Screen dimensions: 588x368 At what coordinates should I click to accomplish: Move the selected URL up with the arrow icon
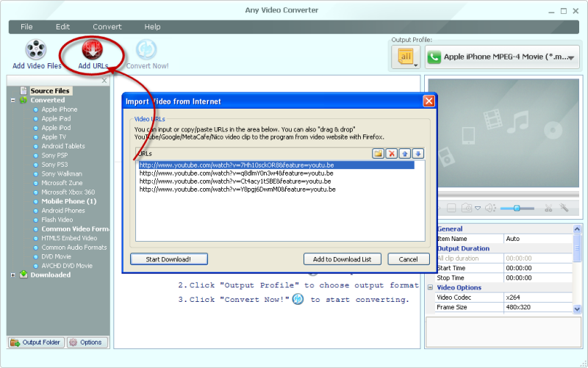pos(405,154)
